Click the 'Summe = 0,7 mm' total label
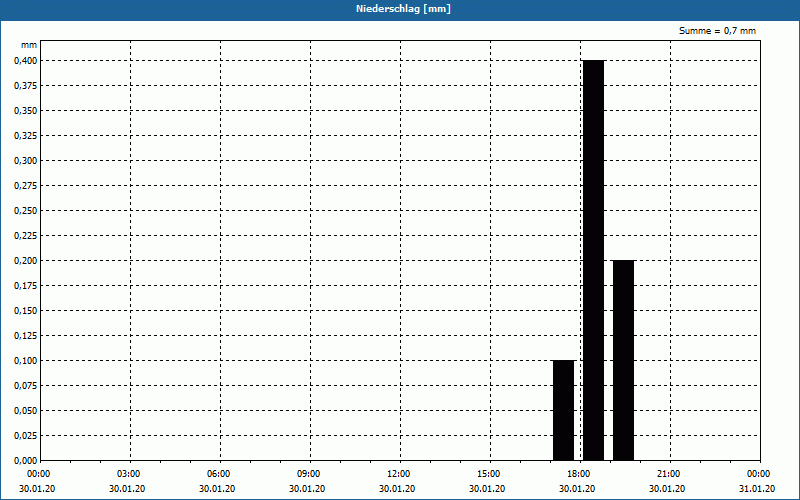The image size is (800, 500). coord(717,31)
